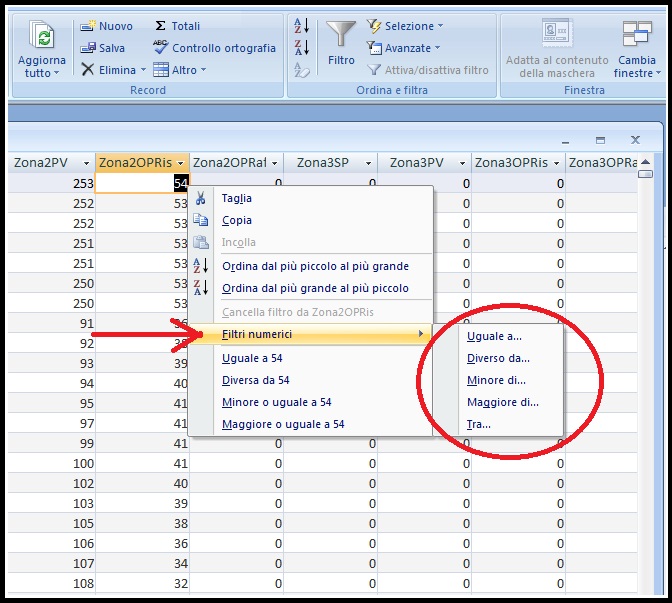Click the selected cell containing 54
This screenshot has height=603, width=672.
click(142, 183)
